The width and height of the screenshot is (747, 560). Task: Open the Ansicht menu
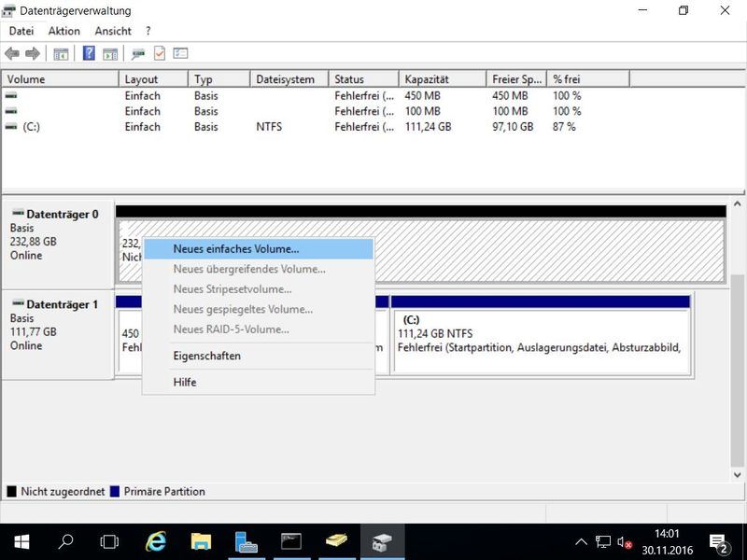coord(113,31)
